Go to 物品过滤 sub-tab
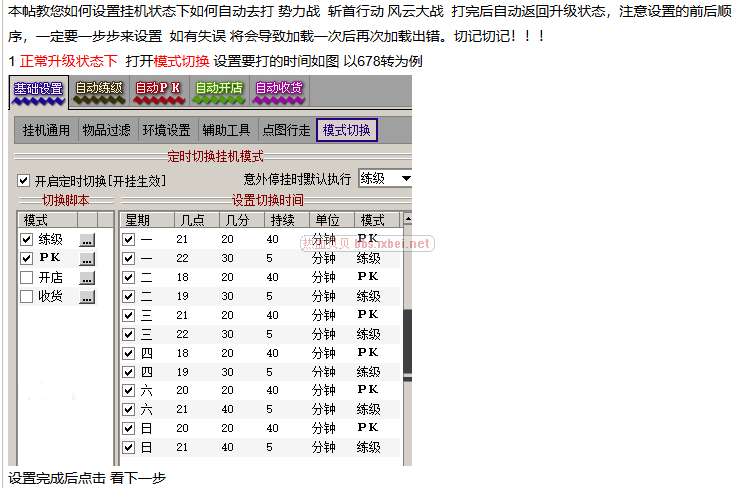 click(x=105, y=130)
